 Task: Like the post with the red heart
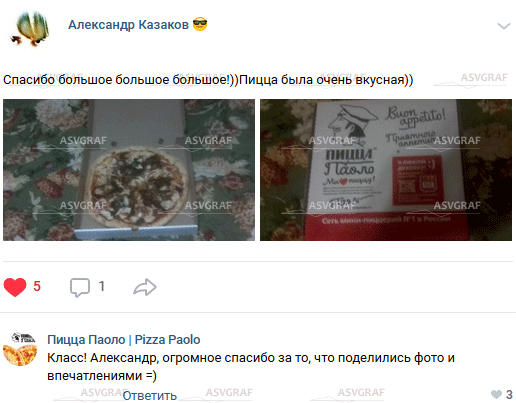(15, 287)
